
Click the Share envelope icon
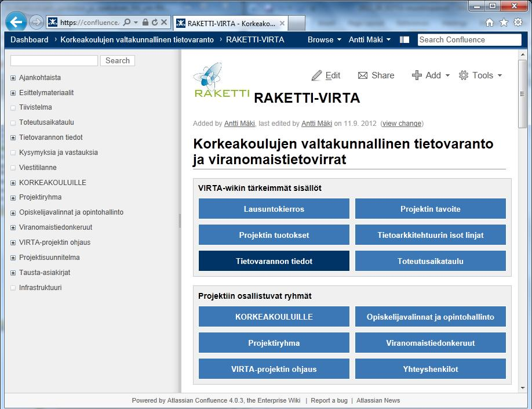point(363,75)
